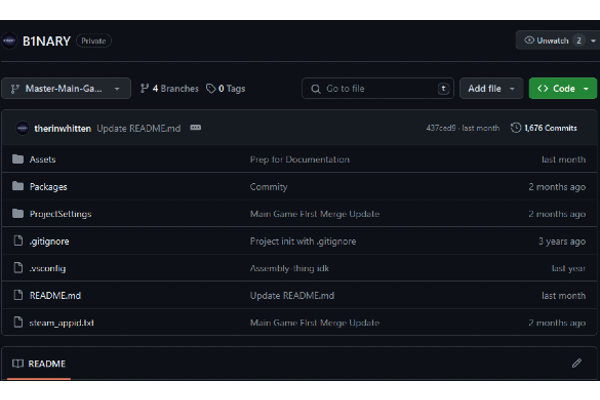View the 4 Branches link

(170, 89)
